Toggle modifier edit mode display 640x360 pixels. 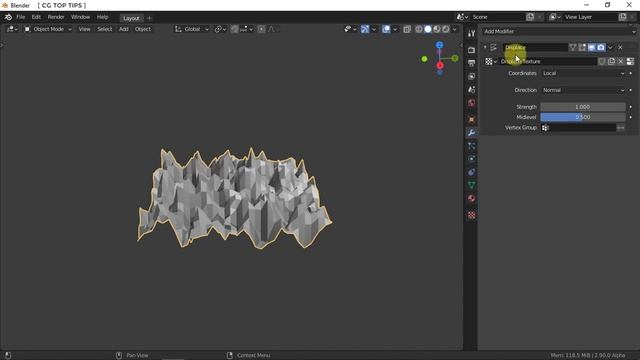(582, 48)
